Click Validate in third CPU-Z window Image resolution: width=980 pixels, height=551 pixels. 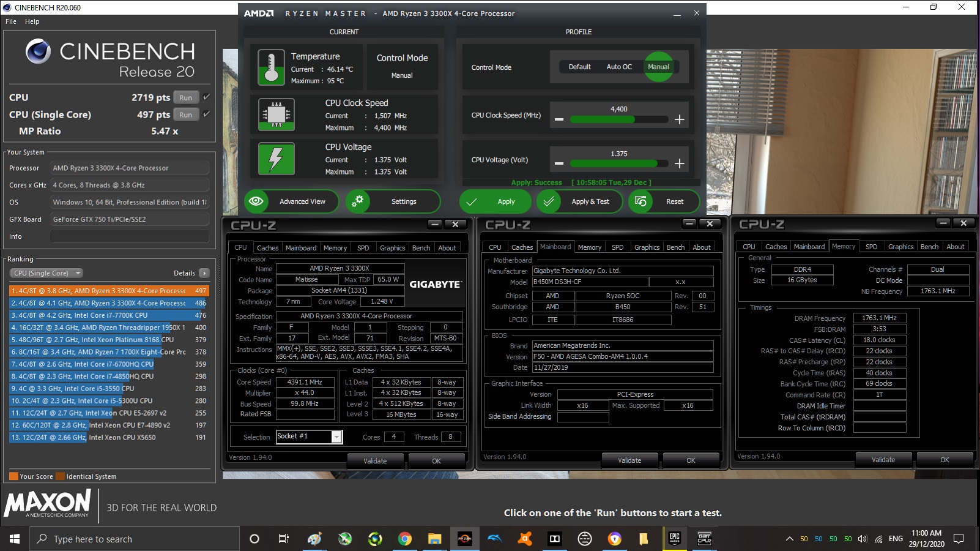[883, 460]
